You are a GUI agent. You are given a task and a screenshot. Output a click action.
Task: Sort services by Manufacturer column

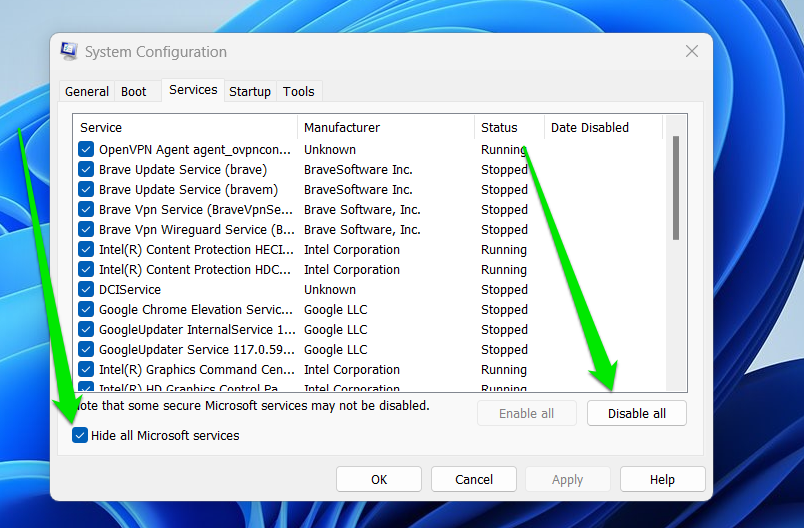click(x=385, y=127)
